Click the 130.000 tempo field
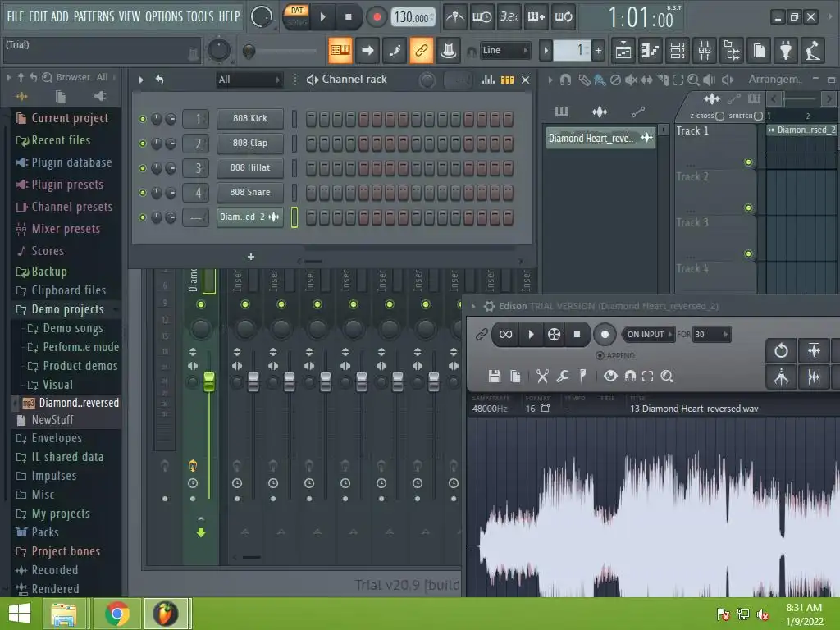840x630 pixels. [413, 17]
